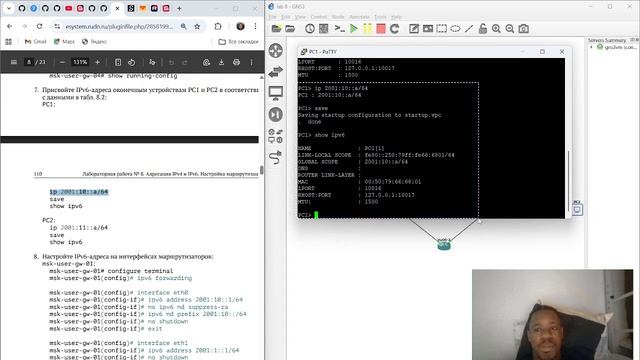Click GNS3 zoom out magnifier
Viewport: 640px width, 360px height.
click(x=510, y=29)
